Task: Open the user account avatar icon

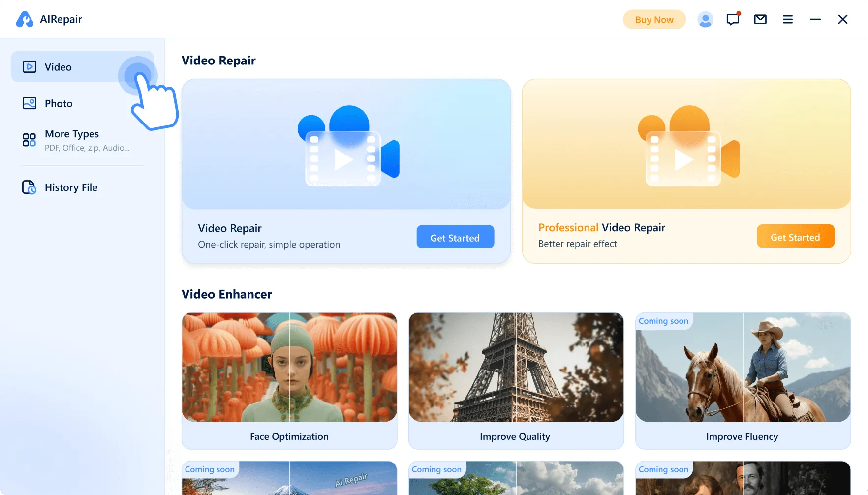Action: tap(705, 19)
